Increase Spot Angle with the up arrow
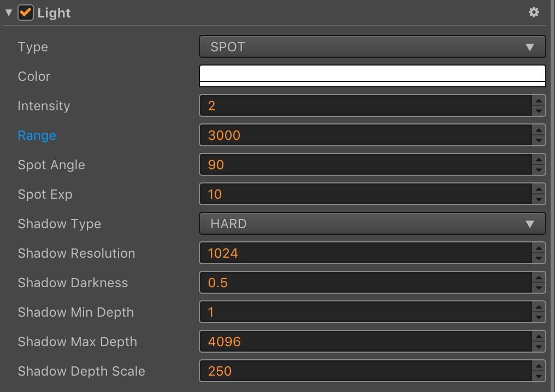The image size is (555, 392). [539, 159]
